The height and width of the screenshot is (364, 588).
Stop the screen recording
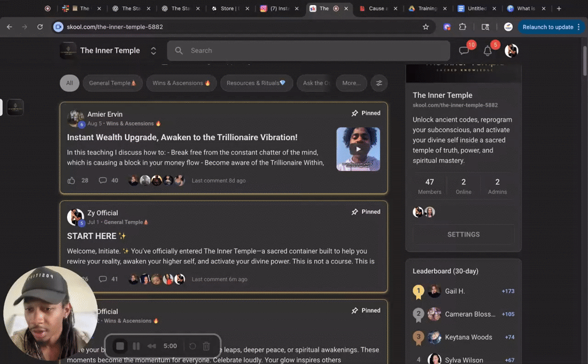point(120,346)
